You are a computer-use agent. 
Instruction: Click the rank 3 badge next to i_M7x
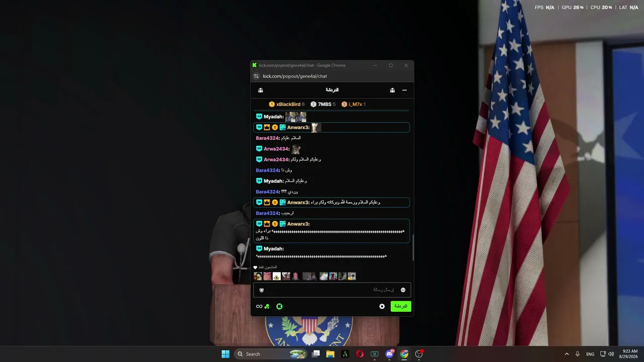344,104
